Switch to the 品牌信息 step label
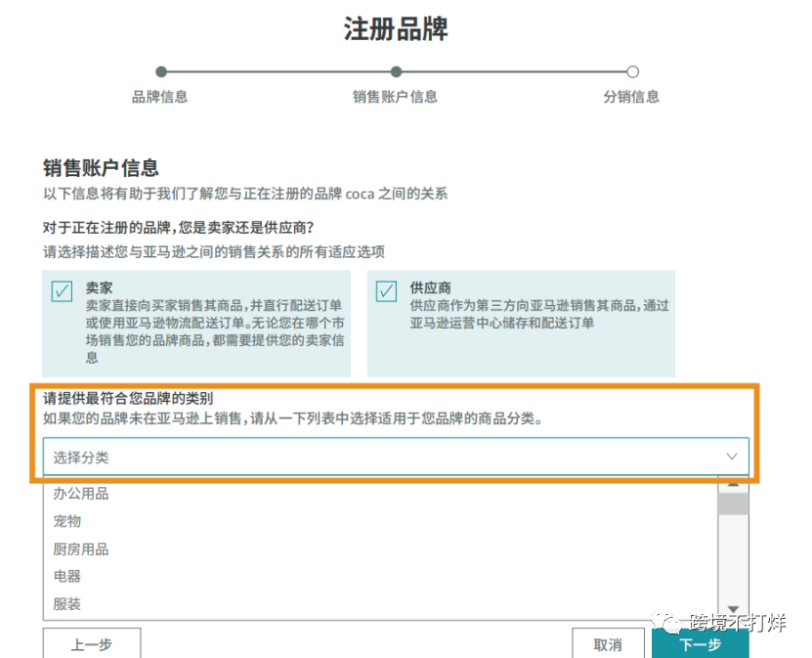The width and height of the screenshot is (812, 658). coord(160,98)
